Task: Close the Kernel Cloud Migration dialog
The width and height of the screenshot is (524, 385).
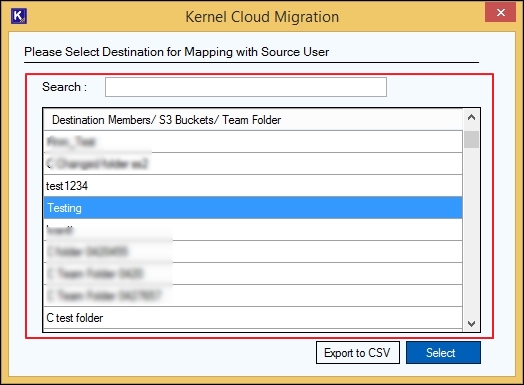Action: 500,13
